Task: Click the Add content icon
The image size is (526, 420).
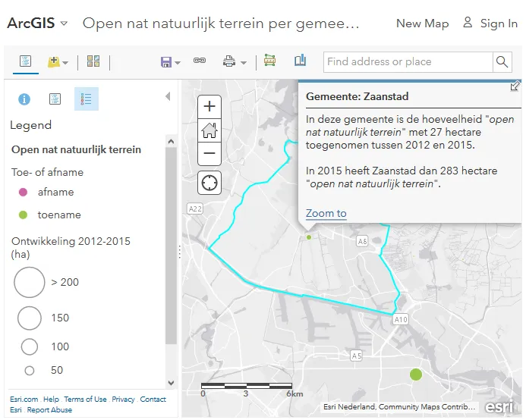Action: tap(54, 61)
